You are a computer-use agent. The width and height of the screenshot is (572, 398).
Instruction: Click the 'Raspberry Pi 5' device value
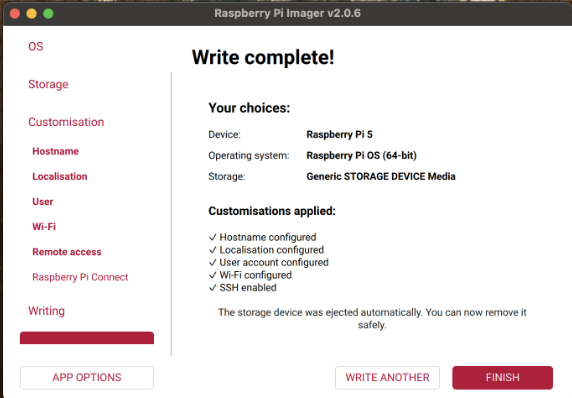click(339, 135)
